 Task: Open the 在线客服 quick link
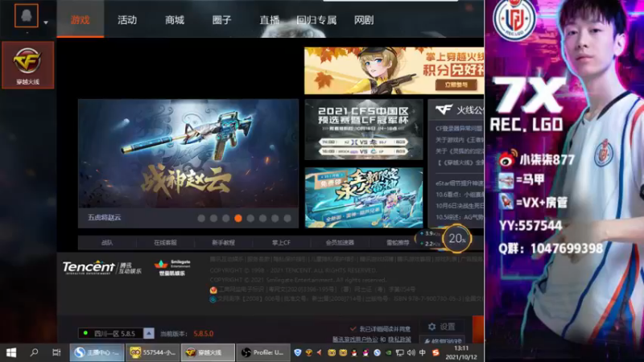coord(165,243)
